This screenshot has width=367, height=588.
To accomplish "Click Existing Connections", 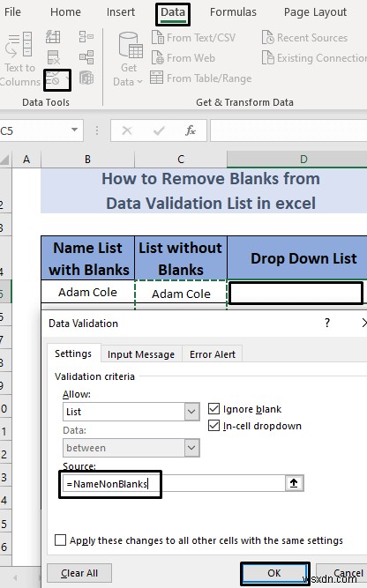I will [x=314, y=58].
